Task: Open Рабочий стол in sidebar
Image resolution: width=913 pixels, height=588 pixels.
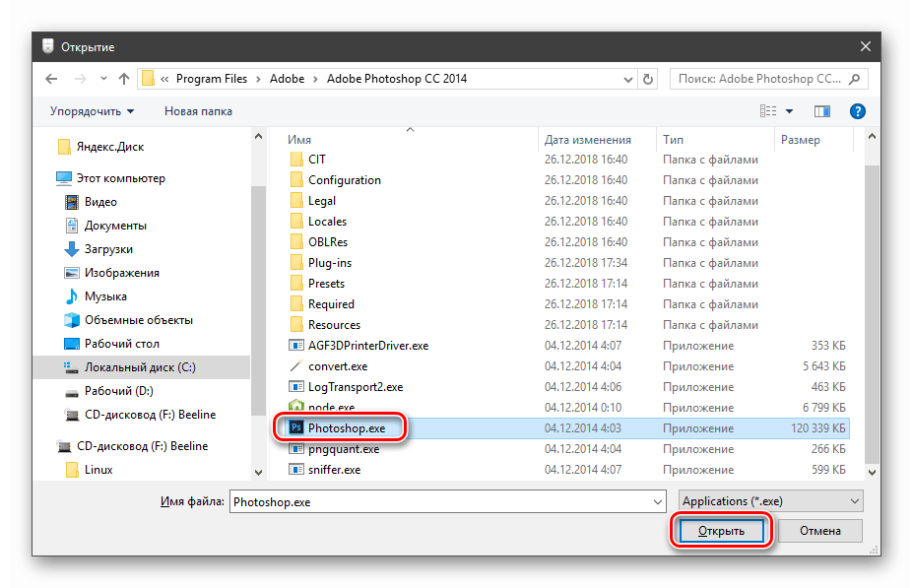Action: click(x=112, y=344)
